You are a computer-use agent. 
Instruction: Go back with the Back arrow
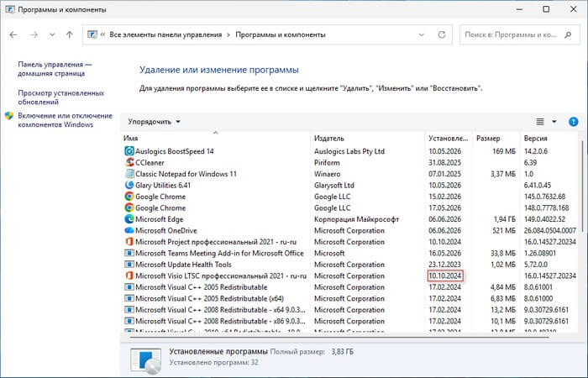pyautogui.click(x=13, y=35)
